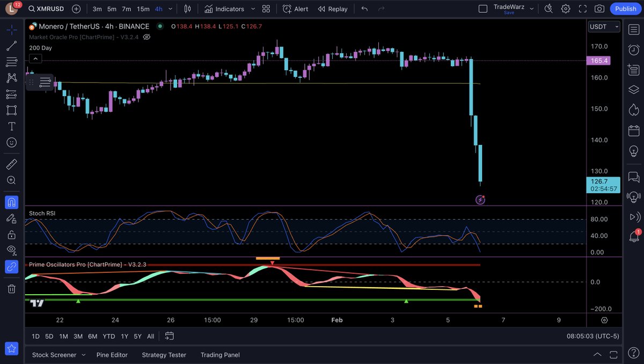The width and height of the screenshot is (644, 364).
Task: Open the USDT currency dropdown
Action: [x=604, y=27]
